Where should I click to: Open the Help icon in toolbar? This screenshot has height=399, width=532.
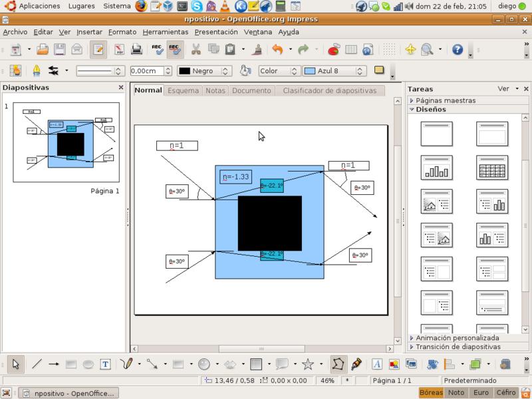pos(458,49)
